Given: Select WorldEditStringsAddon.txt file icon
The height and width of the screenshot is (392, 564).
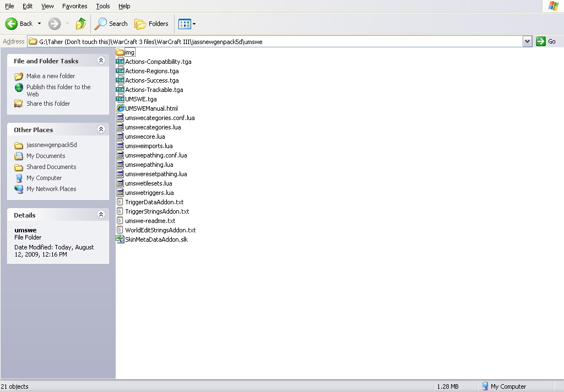Looking at the screenshot, I should pyautogui.click(x=120, y=230).
